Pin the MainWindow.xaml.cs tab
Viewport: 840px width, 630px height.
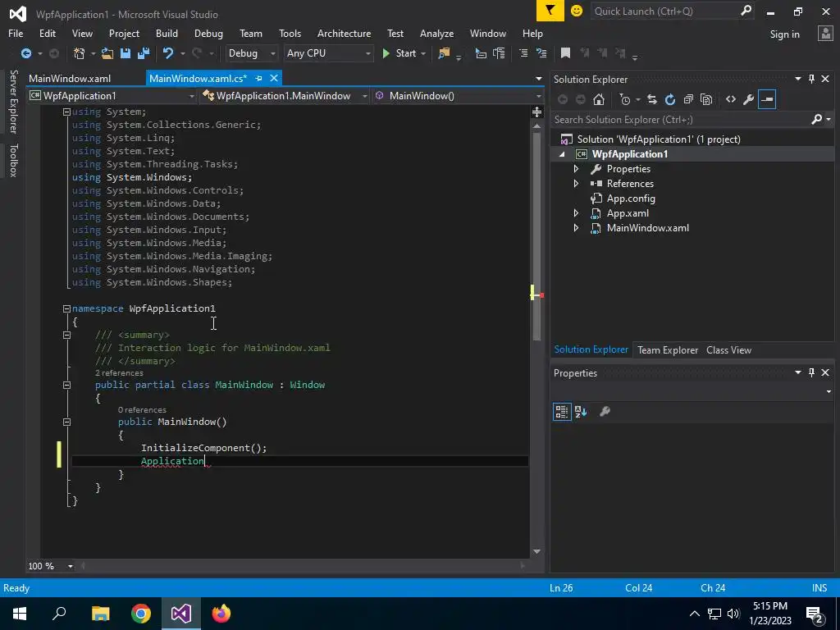tap(258, 78)
